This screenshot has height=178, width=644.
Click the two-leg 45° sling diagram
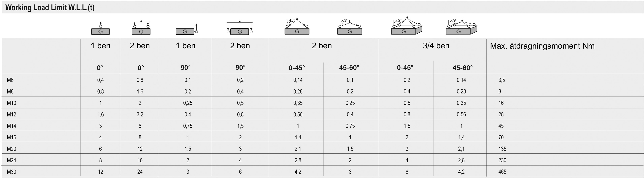[297, 26]
